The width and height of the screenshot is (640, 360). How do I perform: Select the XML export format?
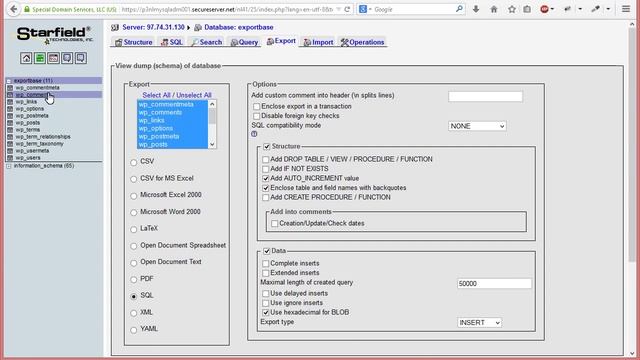click(133, 313)
